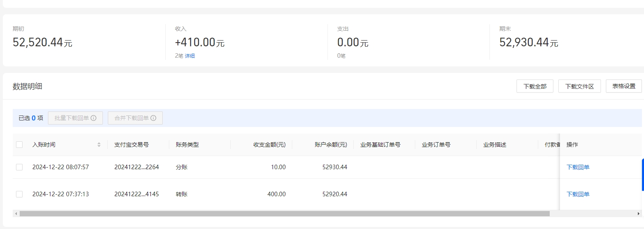Image resolution: width=644 pixels, height=229 pixels.
Task: Click the 账务类型 column header
Action: pos(187,145)
